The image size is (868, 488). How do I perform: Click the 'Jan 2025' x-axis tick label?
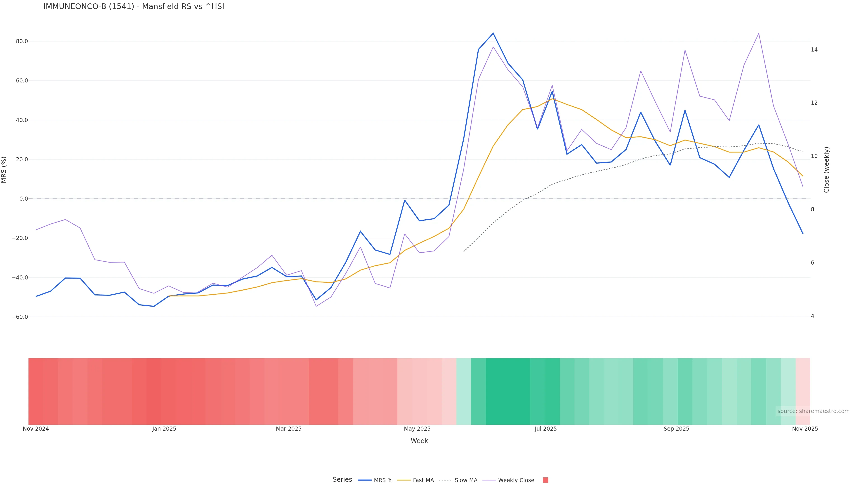pos(164,429)
